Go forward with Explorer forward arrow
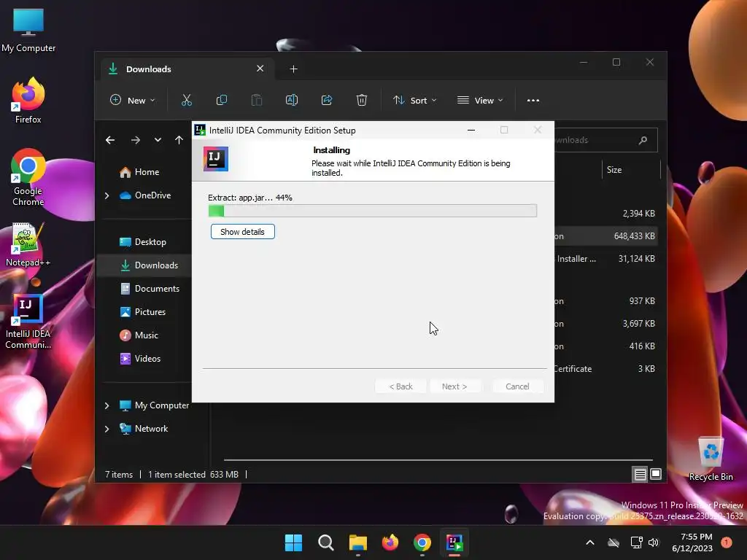Viewport: 747px width, 560px height. tap(136, 140)
